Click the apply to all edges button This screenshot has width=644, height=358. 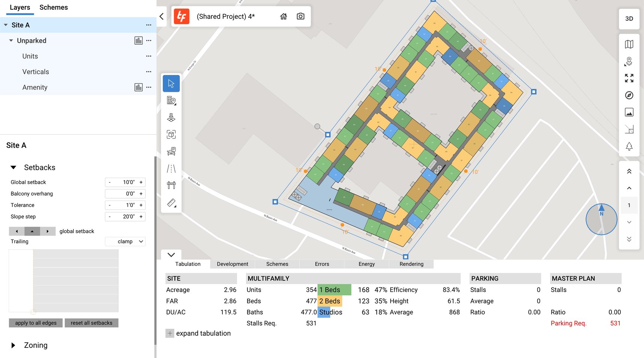36,323
